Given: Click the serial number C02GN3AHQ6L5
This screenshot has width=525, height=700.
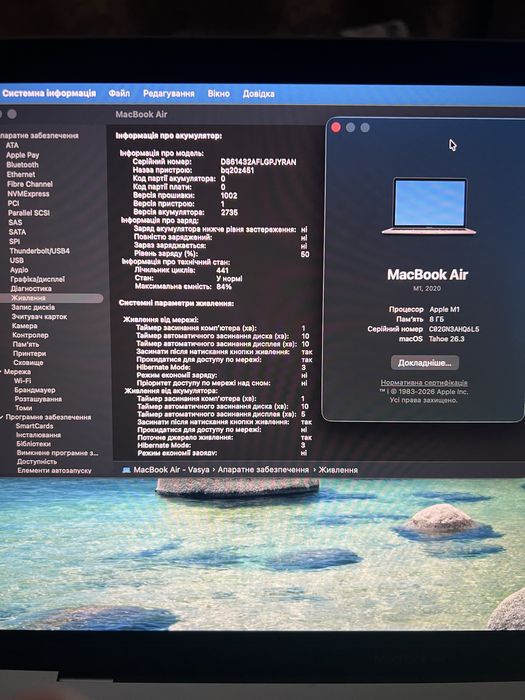Looking at the screenshot, I should coord(454,329).
